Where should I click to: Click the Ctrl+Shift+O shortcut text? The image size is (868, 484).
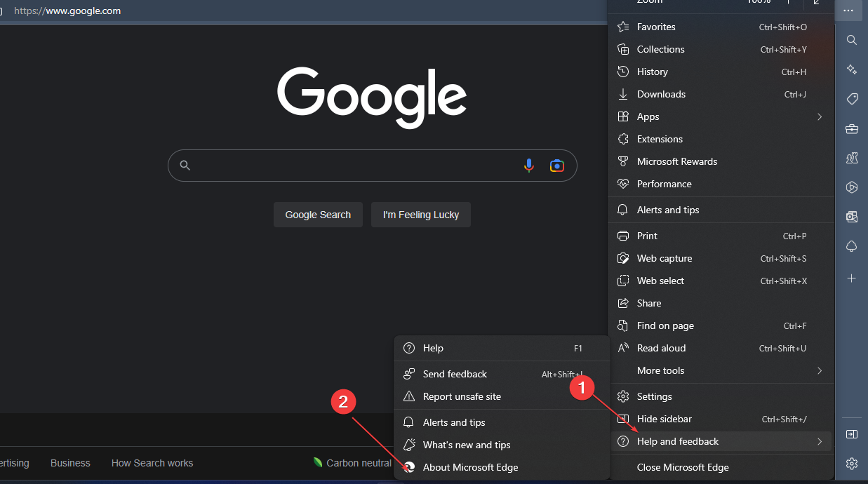tap(783, 27)
